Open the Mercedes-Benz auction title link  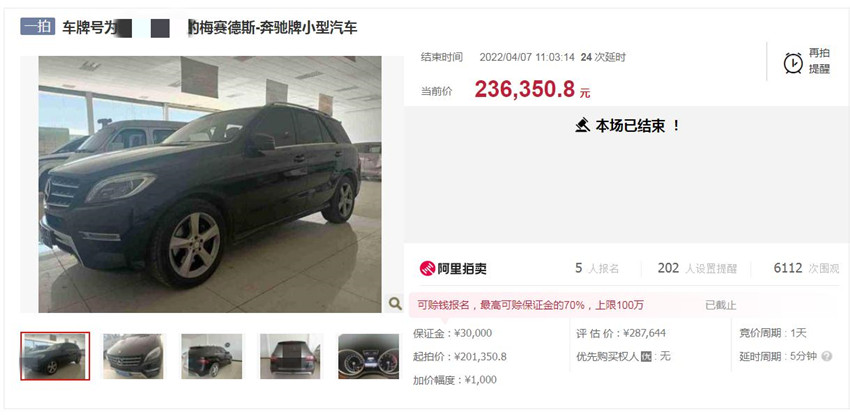coord(209,28)
